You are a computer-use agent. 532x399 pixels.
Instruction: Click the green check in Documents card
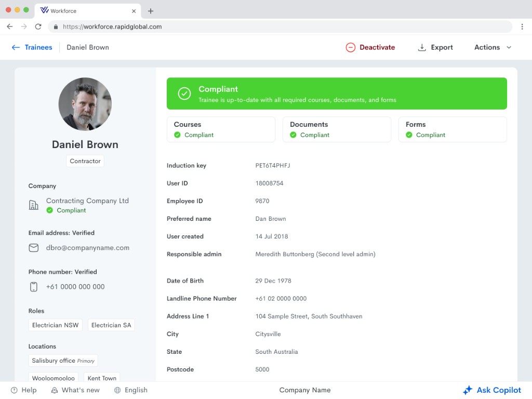[293, 135]
